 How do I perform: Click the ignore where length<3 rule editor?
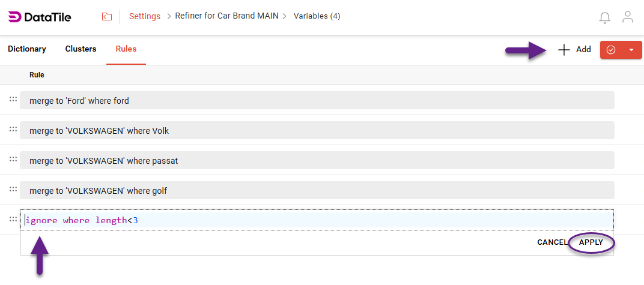(317, 220)
